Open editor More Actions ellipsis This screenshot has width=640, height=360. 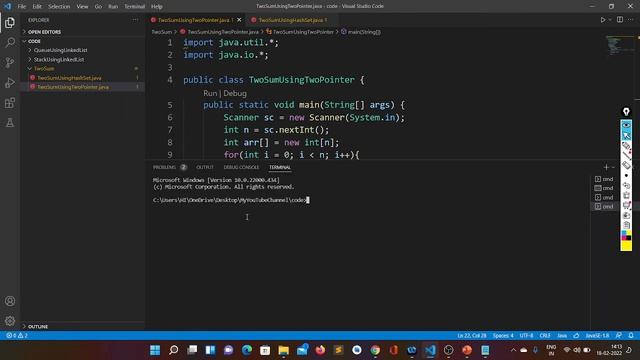(x=631, y=20)
